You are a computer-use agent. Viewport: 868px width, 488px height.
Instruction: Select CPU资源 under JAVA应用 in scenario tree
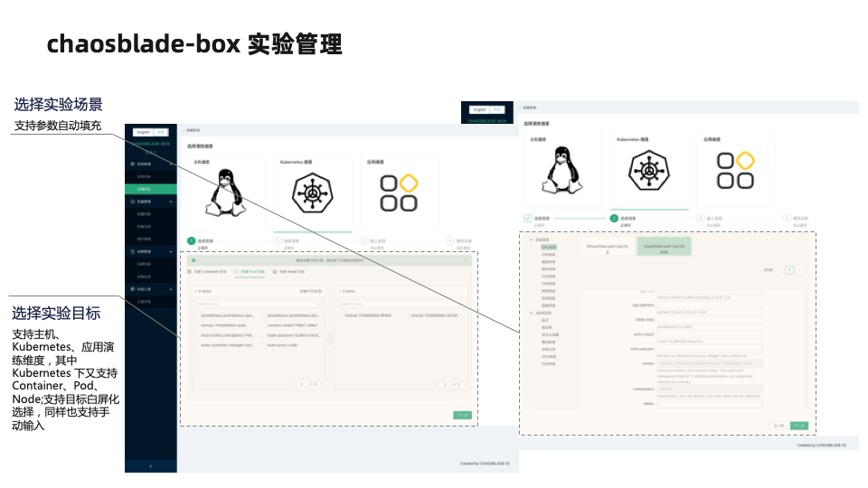[549, 357]
